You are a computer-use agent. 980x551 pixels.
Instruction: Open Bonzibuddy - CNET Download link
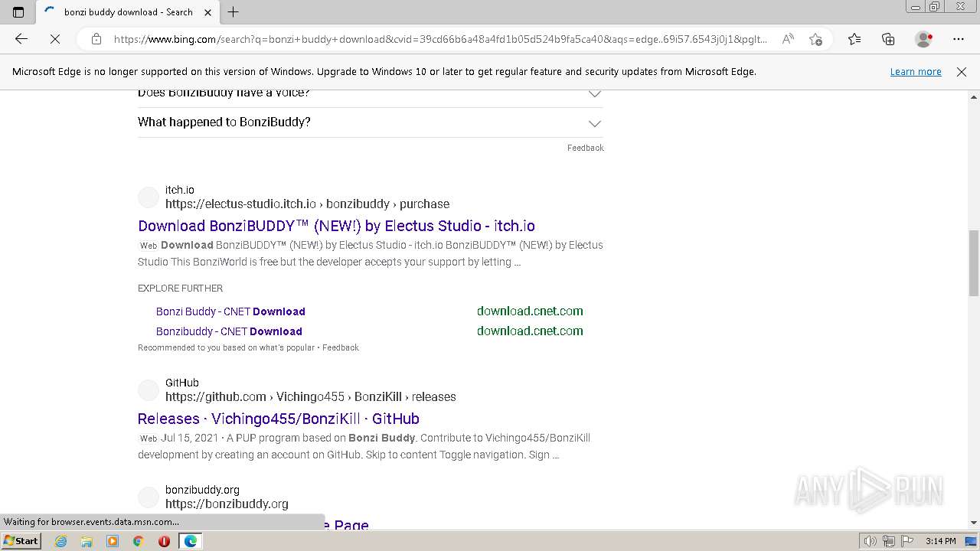[x=229, y=331]
